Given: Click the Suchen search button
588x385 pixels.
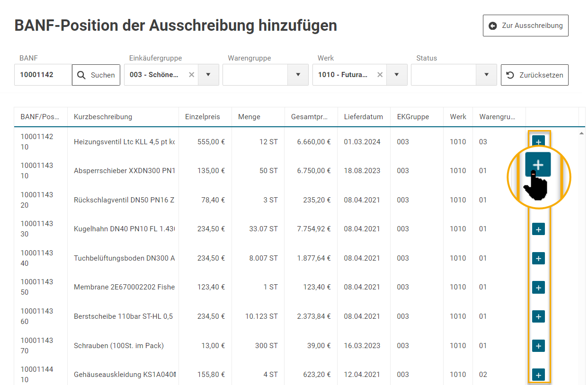Looking at the screenshot, I should [x=96, y=75].
